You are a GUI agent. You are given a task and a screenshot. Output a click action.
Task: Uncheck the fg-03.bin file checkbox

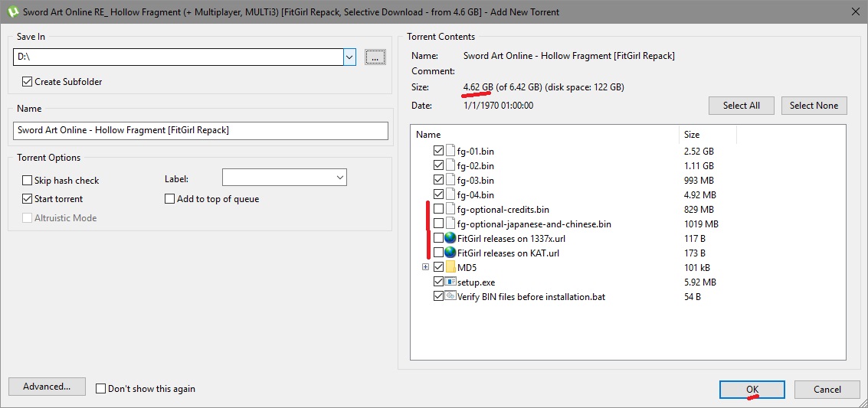click(x=438, y=180)
